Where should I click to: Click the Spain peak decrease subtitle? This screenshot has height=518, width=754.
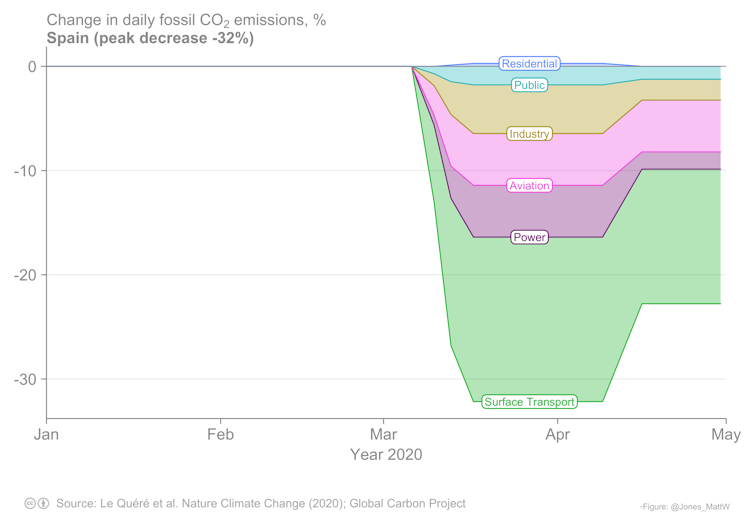pos(150,39)
